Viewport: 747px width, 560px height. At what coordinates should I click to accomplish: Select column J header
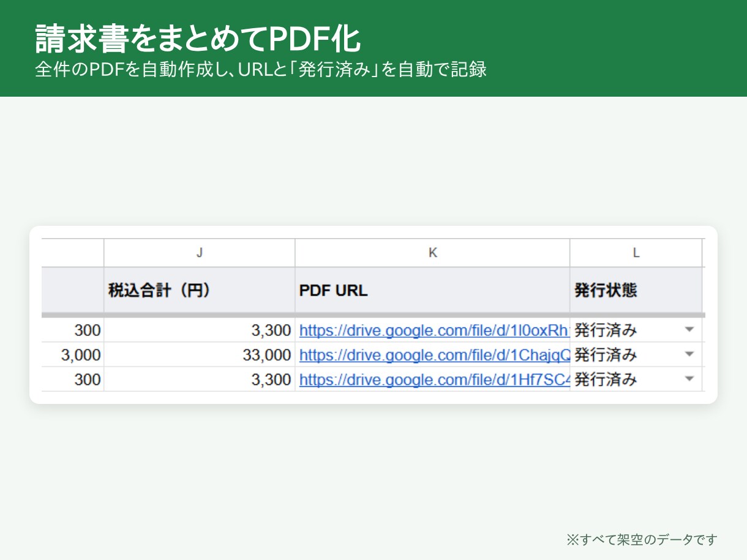200,253
